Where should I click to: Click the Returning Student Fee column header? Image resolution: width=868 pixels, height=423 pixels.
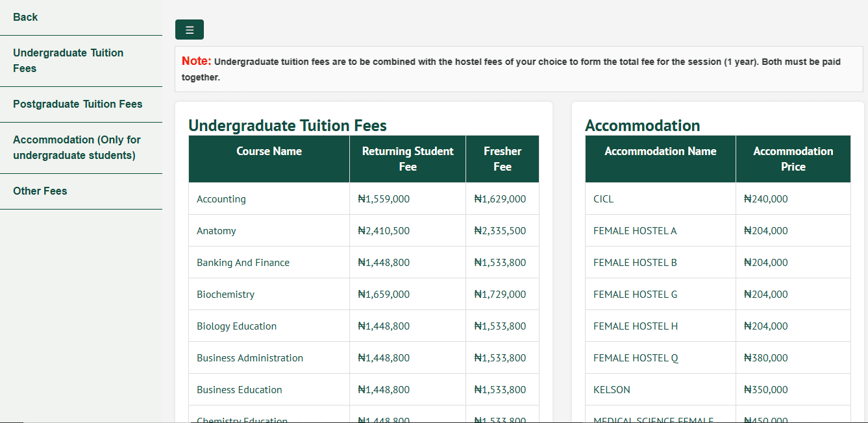(x=407, y=158)
